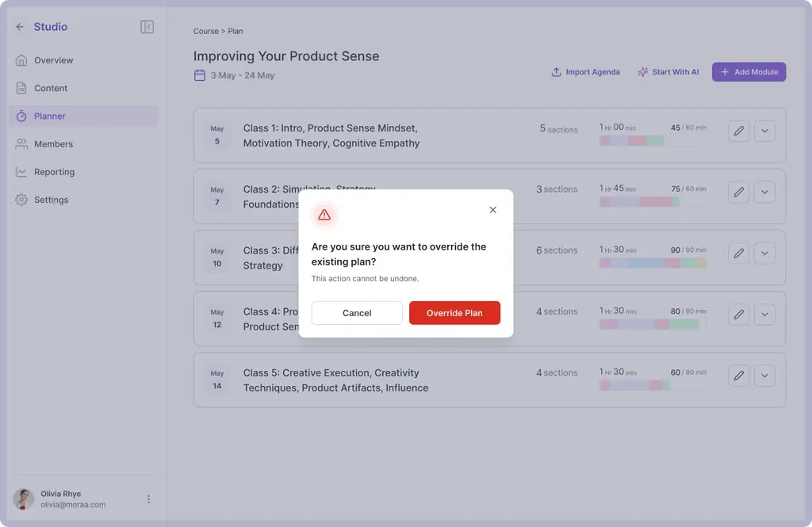Click the Class 2 time allocation bar
812x527 pixels.
tap(653, 202)
